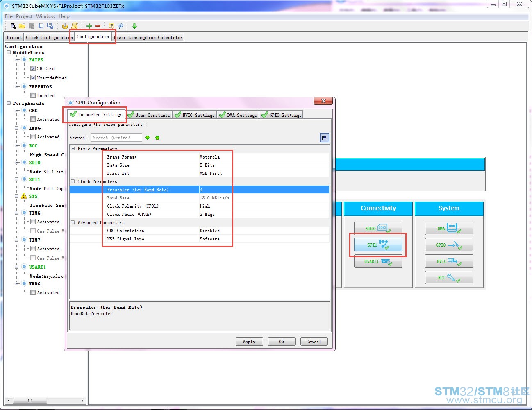Click the green download arrow icon
Screen dimensions: 532x410
pos(134,26)
